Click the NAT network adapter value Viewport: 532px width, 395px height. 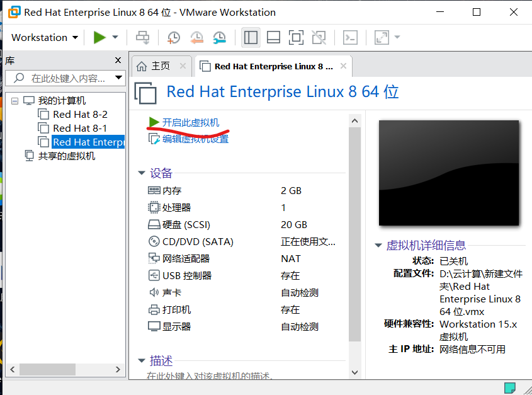coord(291,258)
